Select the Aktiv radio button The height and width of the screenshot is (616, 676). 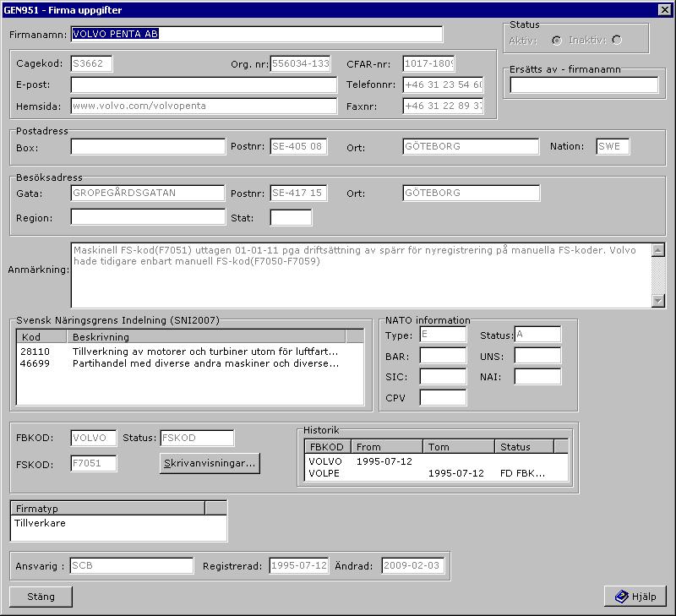[557, 41]
